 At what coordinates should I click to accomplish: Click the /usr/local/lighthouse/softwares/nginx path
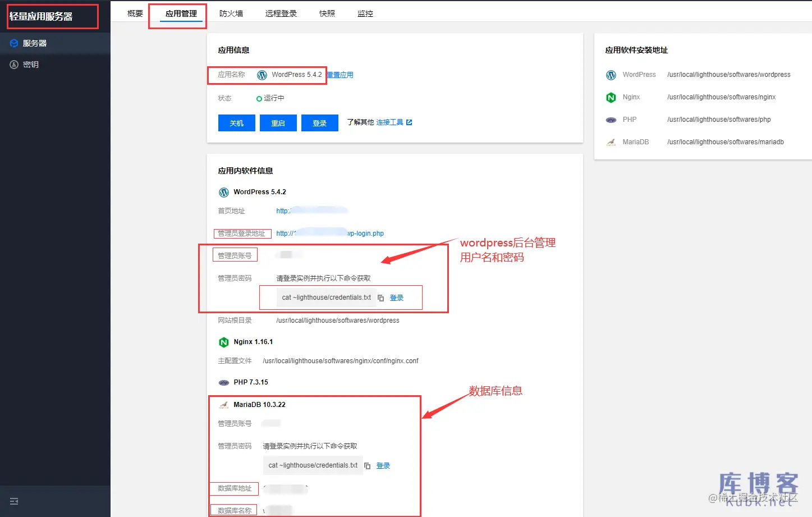click(722, 97)
